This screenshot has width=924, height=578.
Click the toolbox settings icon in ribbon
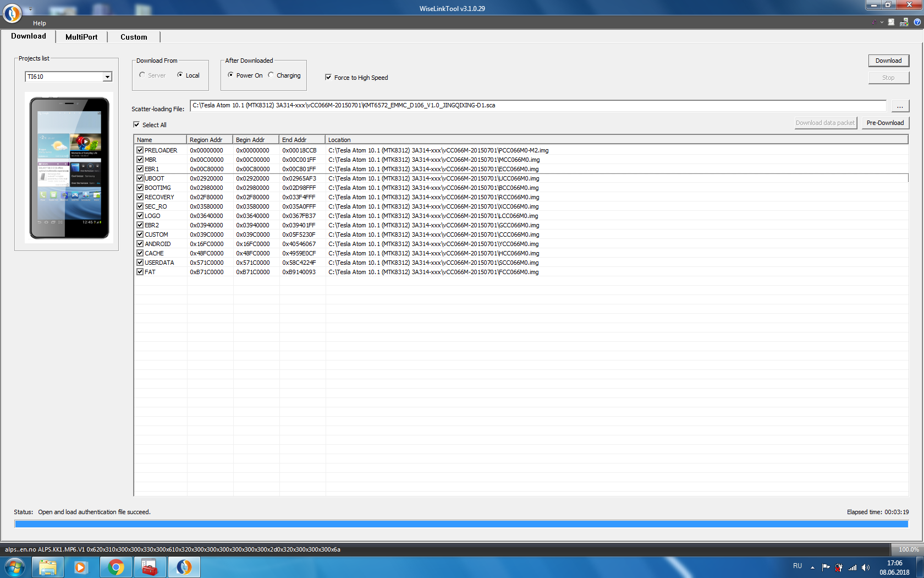tap(904, 23)
